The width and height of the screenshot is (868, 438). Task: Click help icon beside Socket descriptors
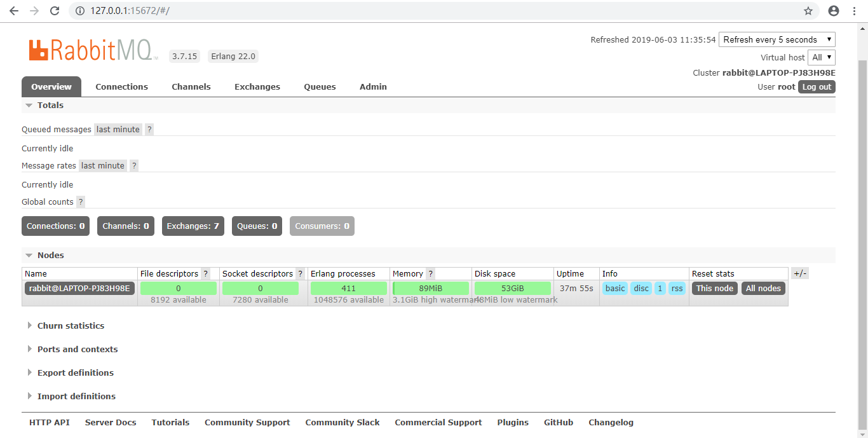[x=300, y=273]
